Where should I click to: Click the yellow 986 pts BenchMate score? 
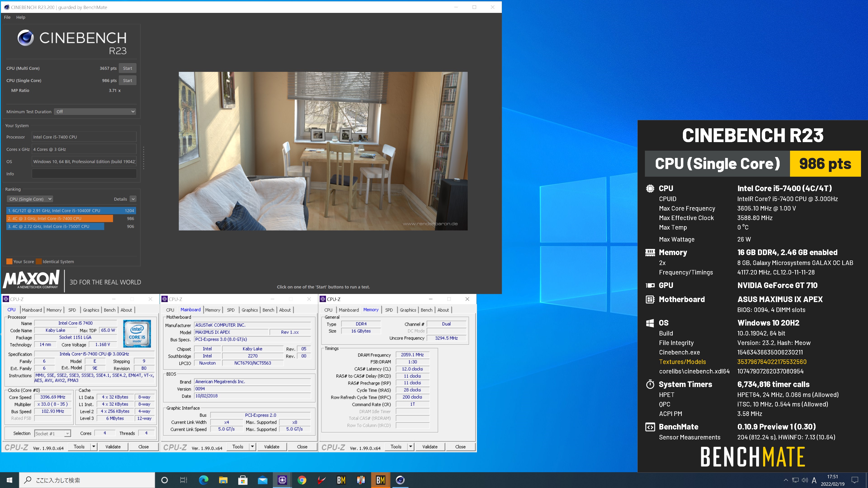[x=825, y=164]
